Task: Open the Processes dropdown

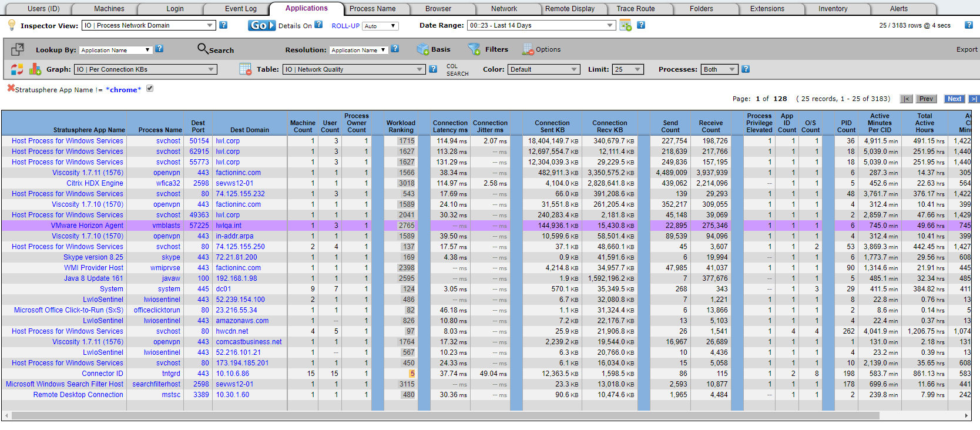Action: pos(720,69)
